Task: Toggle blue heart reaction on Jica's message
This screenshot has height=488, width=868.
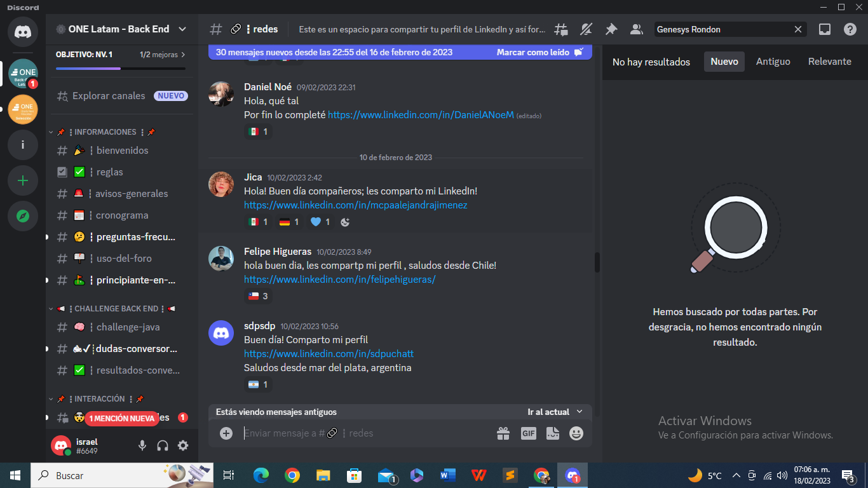Action: (x=320, y=222)
